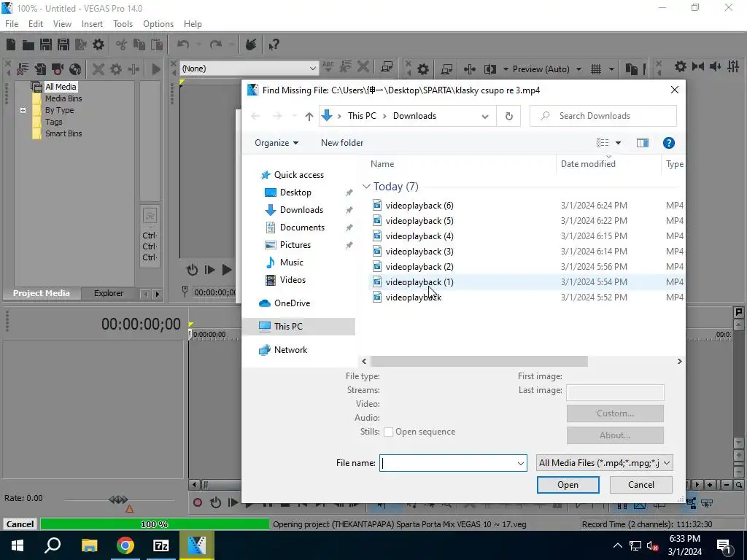Open the Edit menu
This screenshot has width=747, height=560.
coord(36,24)
